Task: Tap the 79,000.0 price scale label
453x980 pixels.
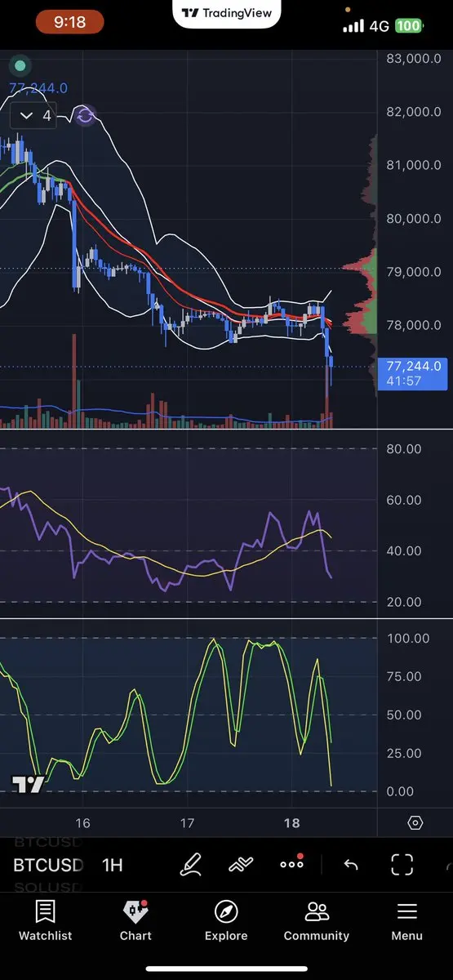Action: click(x=414, y=272)
